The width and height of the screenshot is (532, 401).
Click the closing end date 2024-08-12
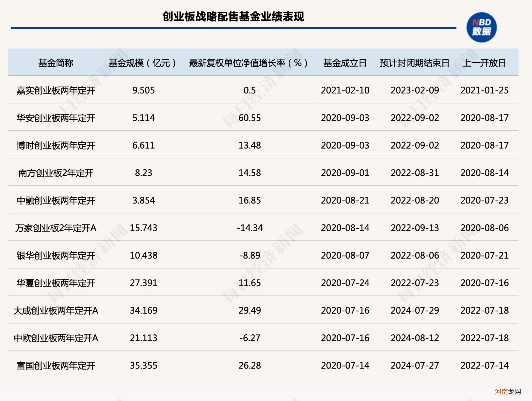[x=415, y=338]
